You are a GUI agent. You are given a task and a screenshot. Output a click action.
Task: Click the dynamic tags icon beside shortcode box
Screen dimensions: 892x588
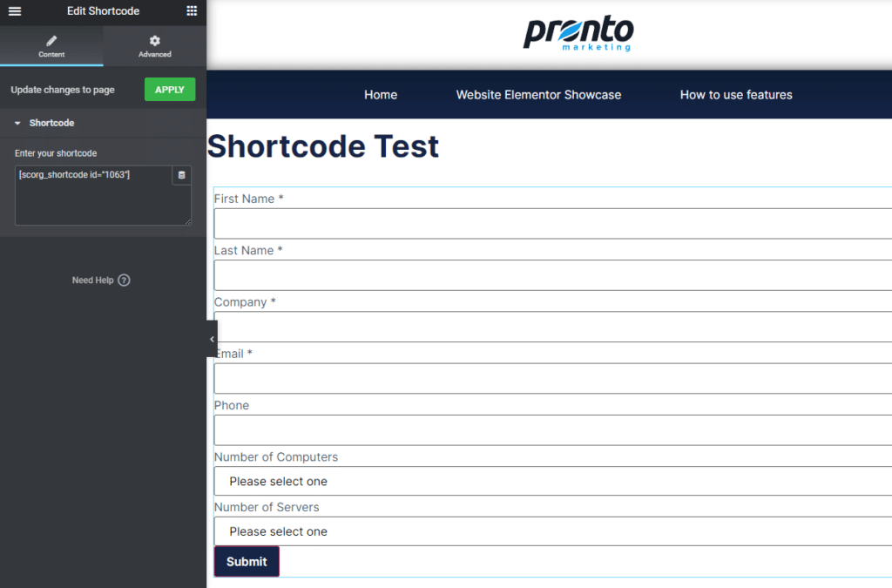pos(181,175)
